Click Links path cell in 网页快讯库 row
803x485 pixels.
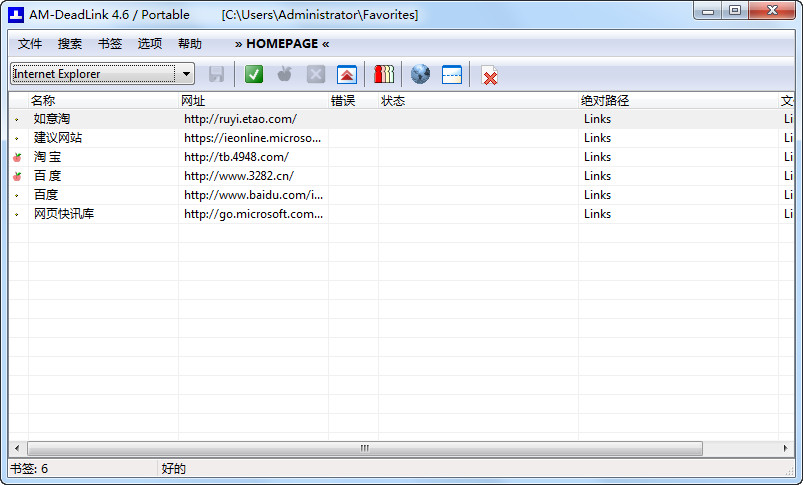[x=597, y=214]
